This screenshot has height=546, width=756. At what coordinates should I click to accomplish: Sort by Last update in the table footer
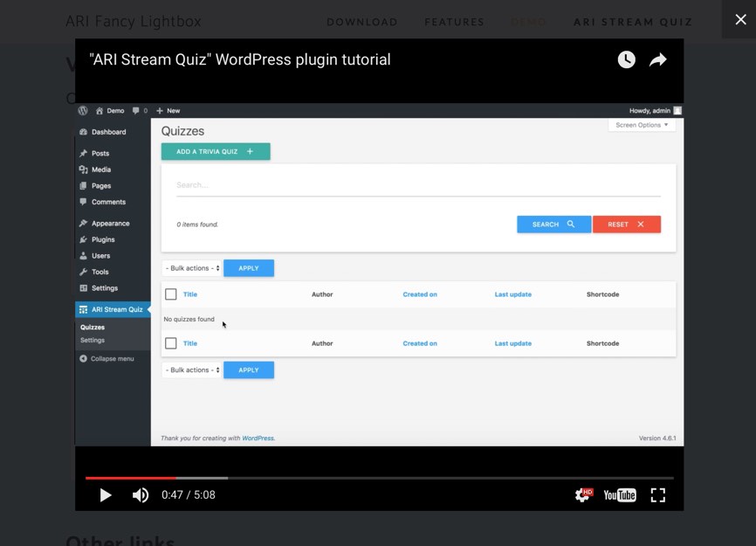point(513,343)
